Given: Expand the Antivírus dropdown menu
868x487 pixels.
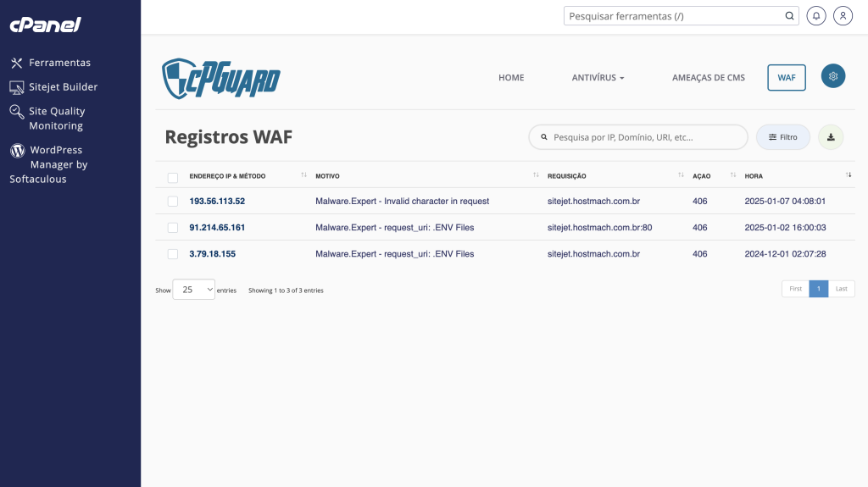Looking at the screenshot, I should coord(598,77).
